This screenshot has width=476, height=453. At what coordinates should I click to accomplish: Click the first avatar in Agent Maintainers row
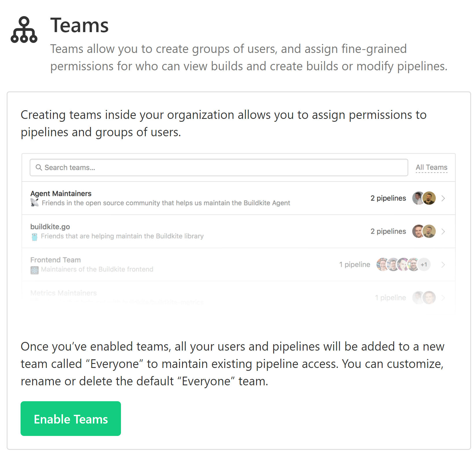point(417,198)
